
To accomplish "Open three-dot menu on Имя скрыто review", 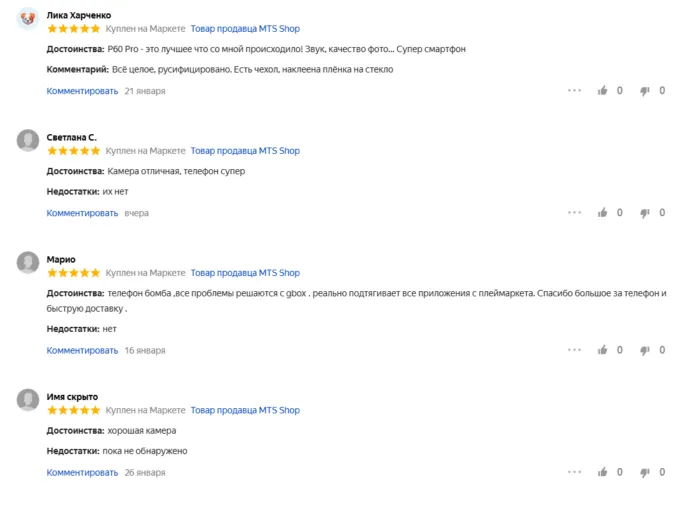I will (x=574, y=472).
